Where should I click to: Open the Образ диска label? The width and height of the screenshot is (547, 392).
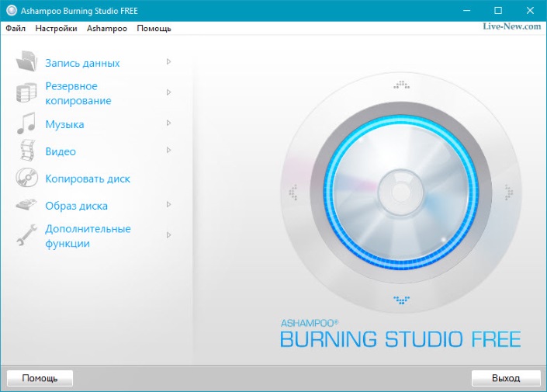76,206
